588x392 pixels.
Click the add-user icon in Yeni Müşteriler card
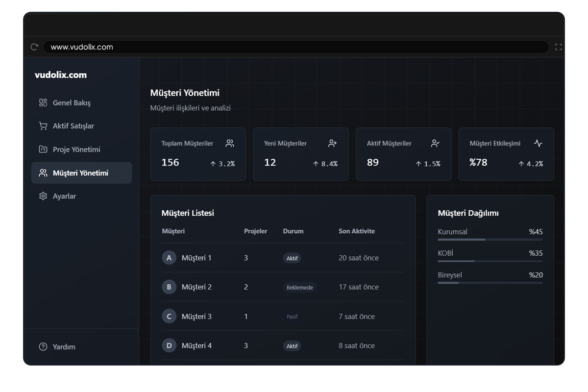[333, 144]
